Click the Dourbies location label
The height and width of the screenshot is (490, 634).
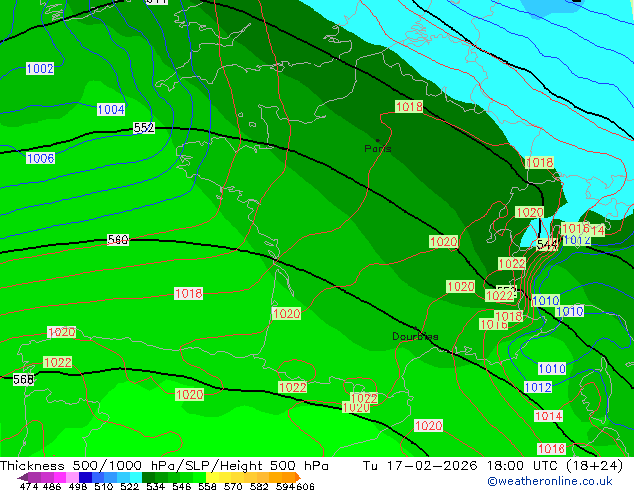pyautogui.click(x=415, y=336)
